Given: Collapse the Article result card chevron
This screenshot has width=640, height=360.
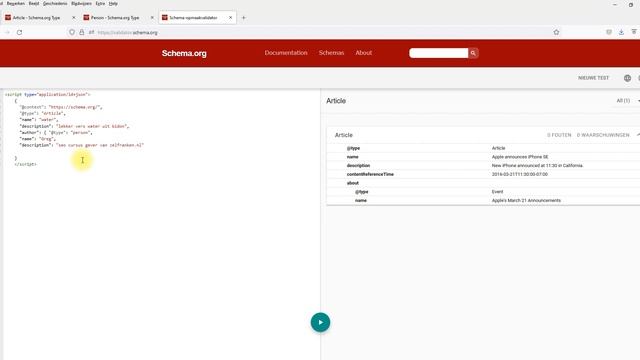Looking at the screenshot, I should 638,135.
